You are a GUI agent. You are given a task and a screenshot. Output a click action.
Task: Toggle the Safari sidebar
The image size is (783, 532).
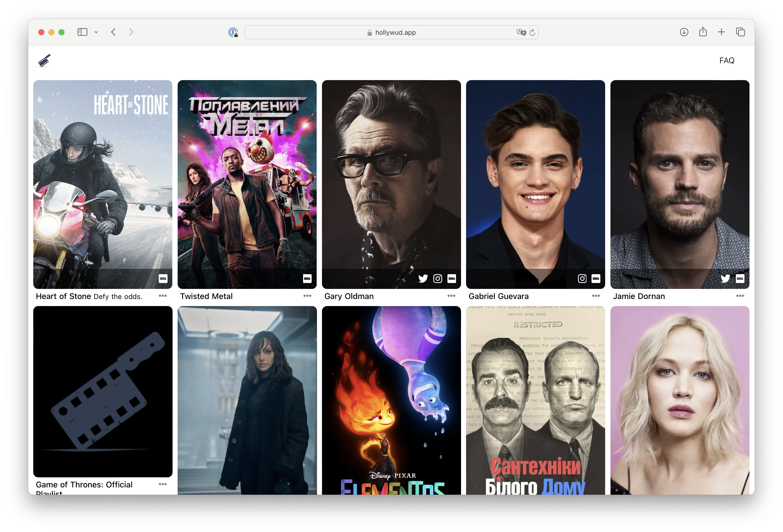pos(82,32)
